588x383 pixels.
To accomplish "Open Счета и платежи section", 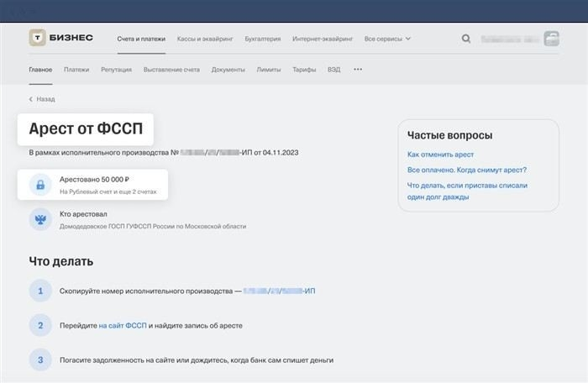I will click(x=141, y=39).
